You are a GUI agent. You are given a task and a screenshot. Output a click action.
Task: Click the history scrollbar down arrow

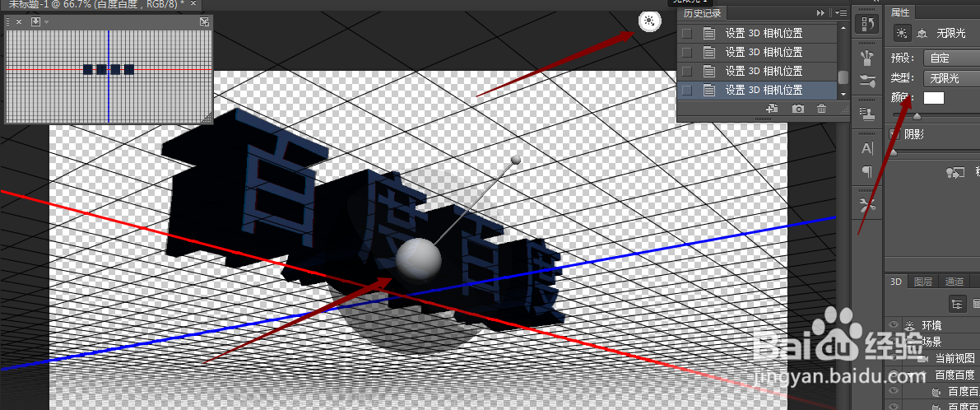[843, 95]
